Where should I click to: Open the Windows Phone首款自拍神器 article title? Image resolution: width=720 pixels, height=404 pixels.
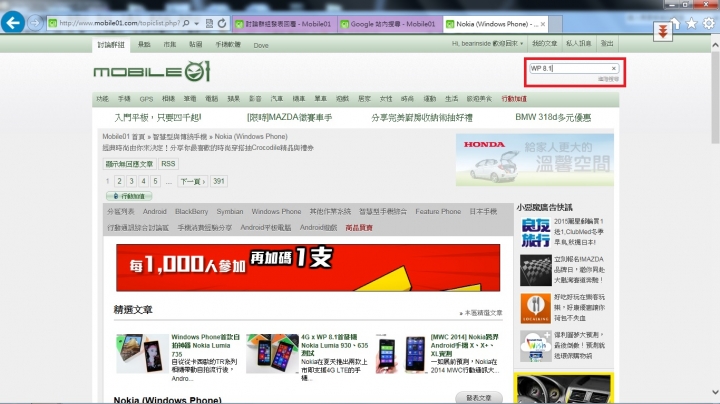206,345
